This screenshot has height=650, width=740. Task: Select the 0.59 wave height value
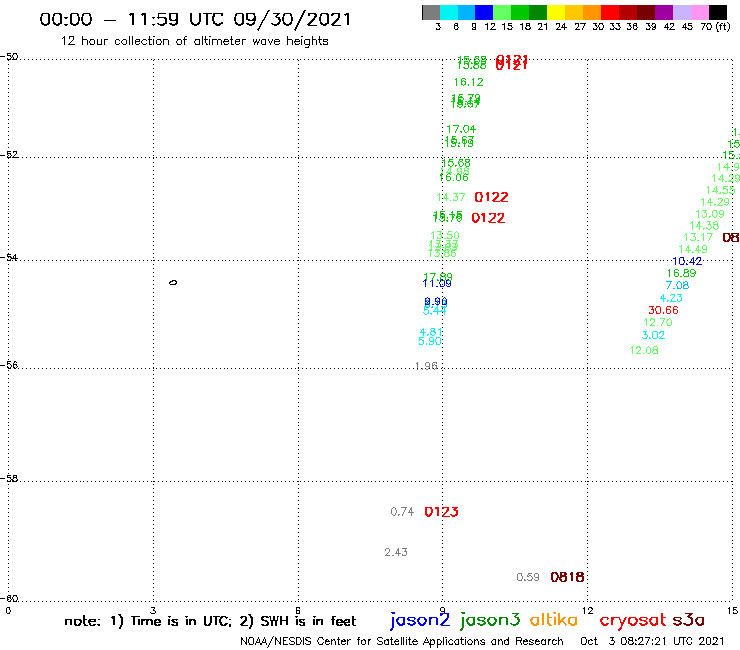click(528, 577)
